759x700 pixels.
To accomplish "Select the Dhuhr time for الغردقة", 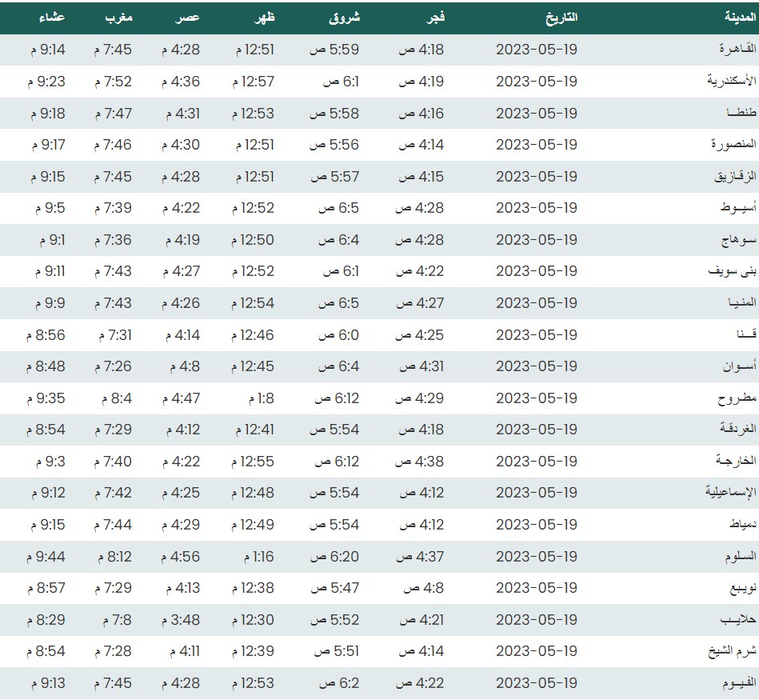I will (x=254, y=430).
